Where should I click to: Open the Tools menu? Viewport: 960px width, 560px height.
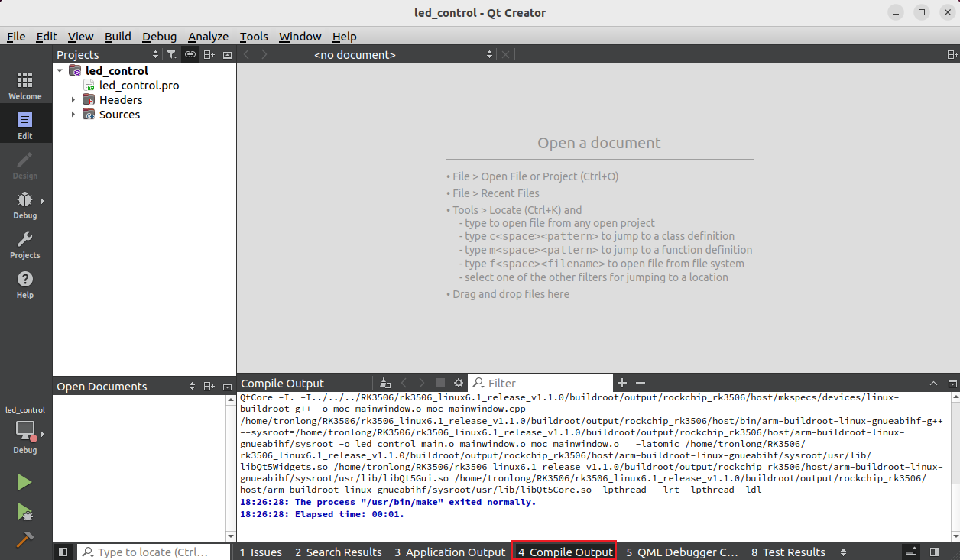254,37
